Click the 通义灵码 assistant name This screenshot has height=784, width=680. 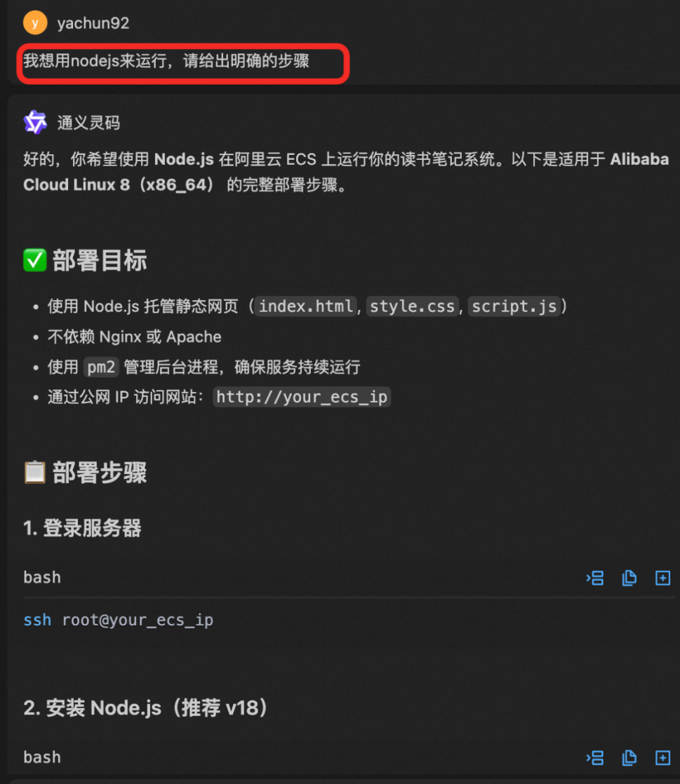(88, 123)
